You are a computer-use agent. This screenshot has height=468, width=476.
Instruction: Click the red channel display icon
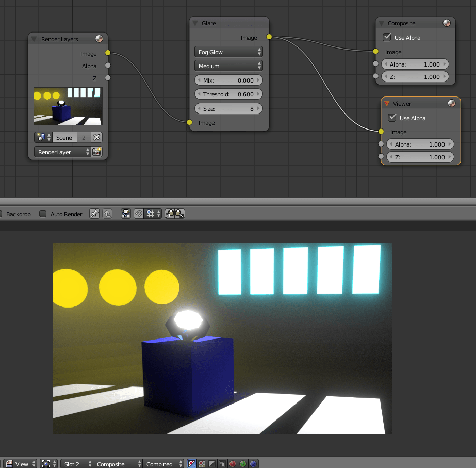[x=233, y=464]
